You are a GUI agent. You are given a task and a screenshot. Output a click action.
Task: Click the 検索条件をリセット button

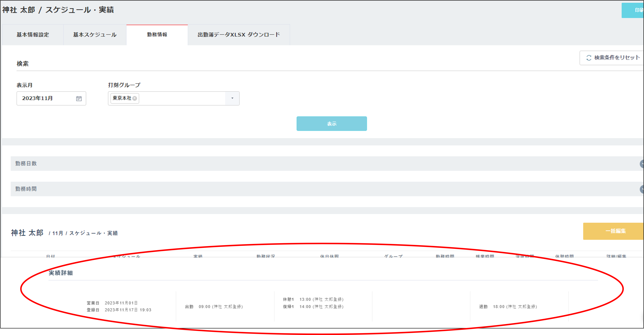click(612, 58)
